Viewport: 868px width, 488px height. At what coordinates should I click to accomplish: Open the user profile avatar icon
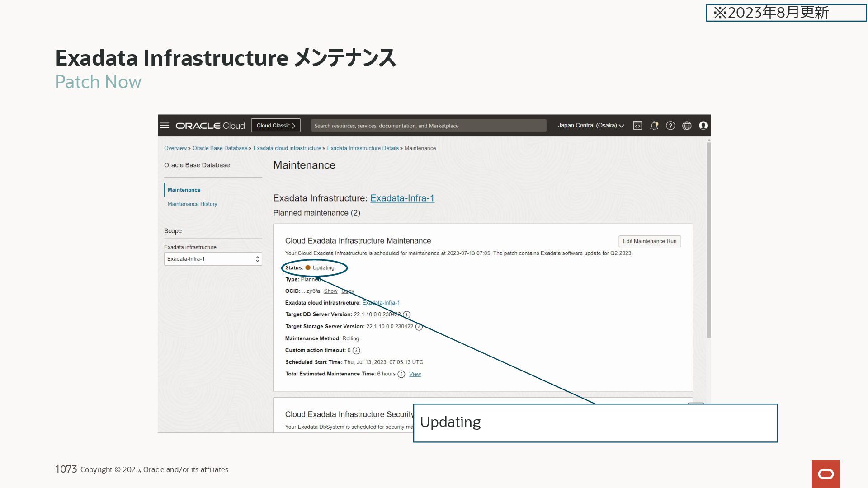[x=703, y=126]
